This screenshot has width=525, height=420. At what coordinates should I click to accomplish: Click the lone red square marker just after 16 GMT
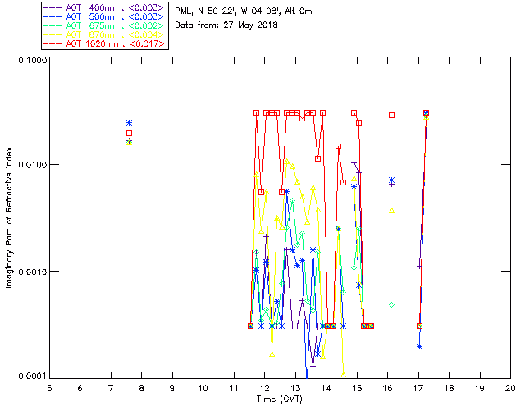tap(392, 115)
